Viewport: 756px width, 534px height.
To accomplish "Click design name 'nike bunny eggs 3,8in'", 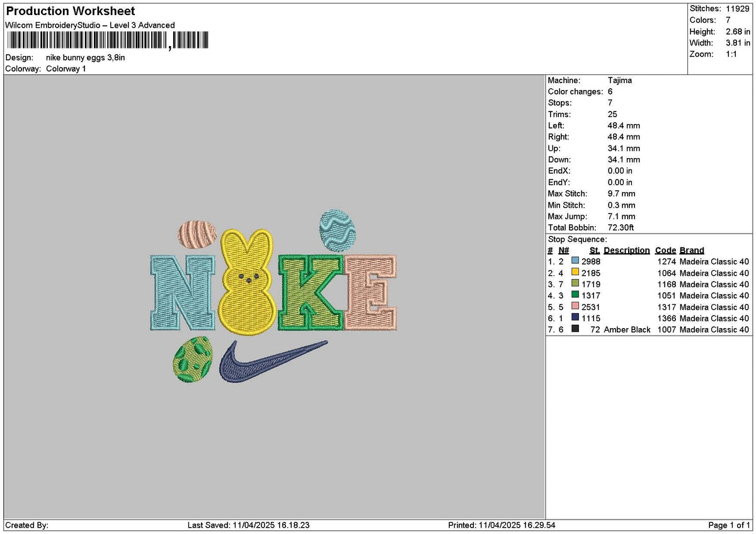I will point(86,57).
